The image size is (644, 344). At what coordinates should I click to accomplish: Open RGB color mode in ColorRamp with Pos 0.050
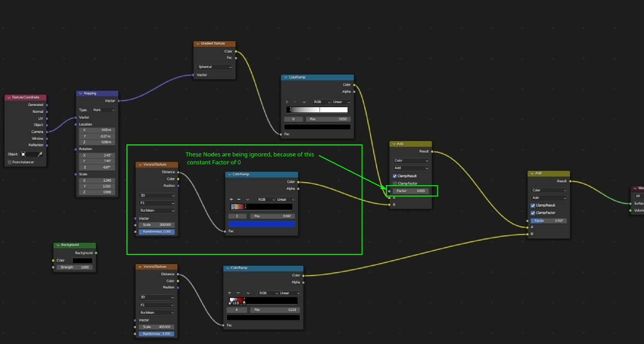[x=321, y=102]
